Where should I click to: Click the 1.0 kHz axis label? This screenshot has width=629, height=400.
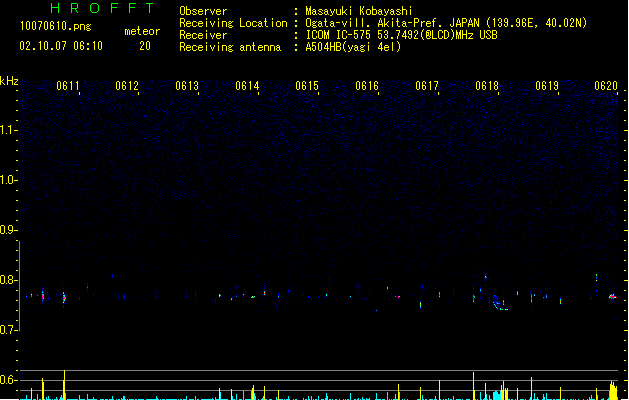(x=8, y=180)
